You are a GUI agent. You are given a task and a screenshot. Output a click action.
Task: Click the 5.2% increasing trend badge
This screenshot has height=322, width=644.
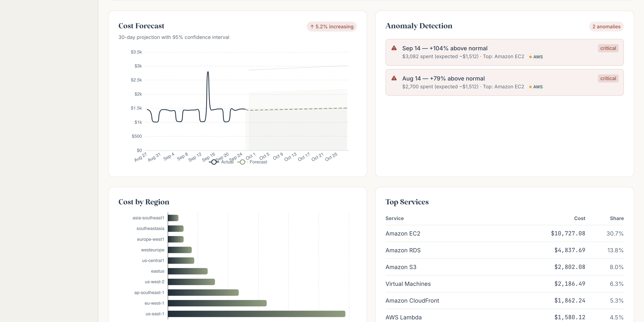(332, 26)
